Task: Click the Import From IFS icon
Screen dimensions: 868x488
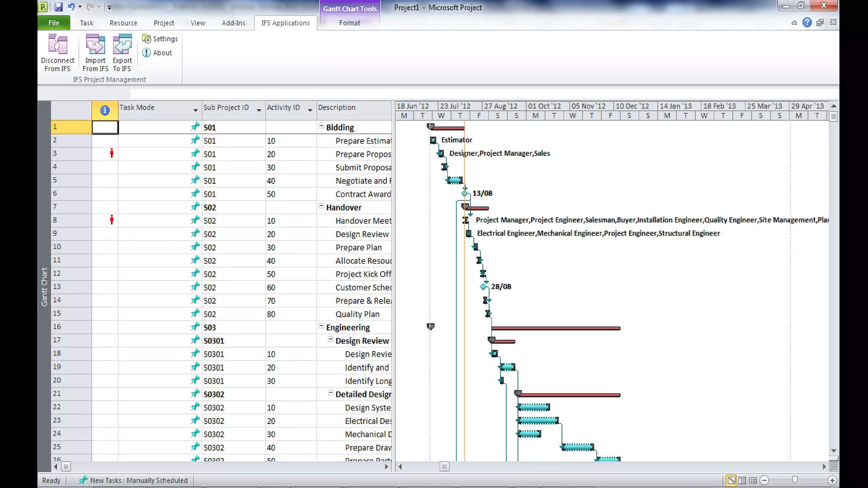Action: (x=95, y=45)
